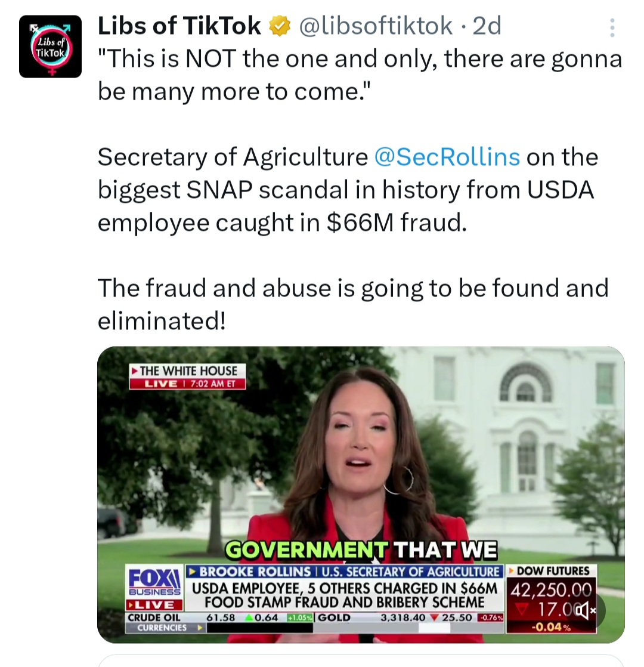Expand the Currencies arrow in ticker
Image resolution: width=644 pixels, height=667 pixels.
(x=199, y=628)
